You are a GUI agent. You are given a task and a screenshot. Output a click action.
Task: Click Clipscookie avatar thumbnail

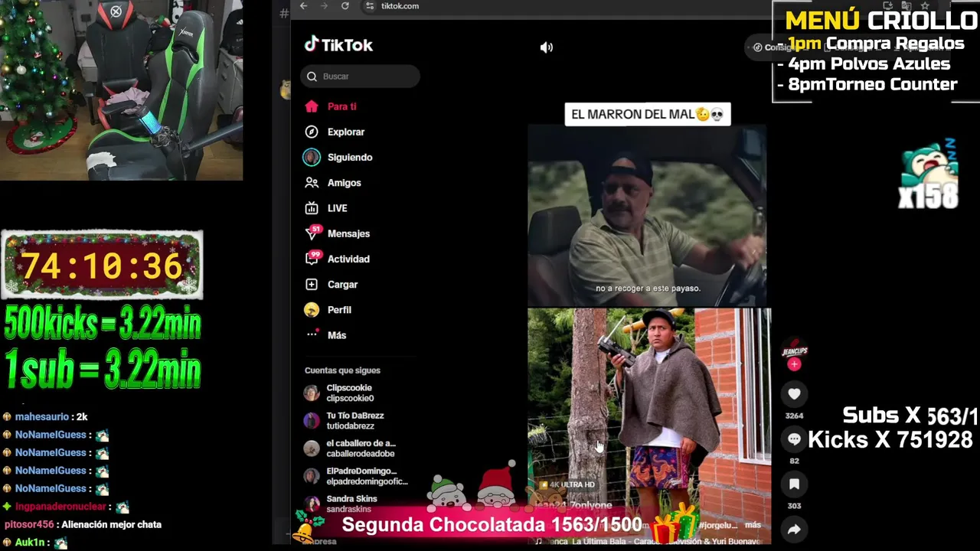tap(311, 393)
